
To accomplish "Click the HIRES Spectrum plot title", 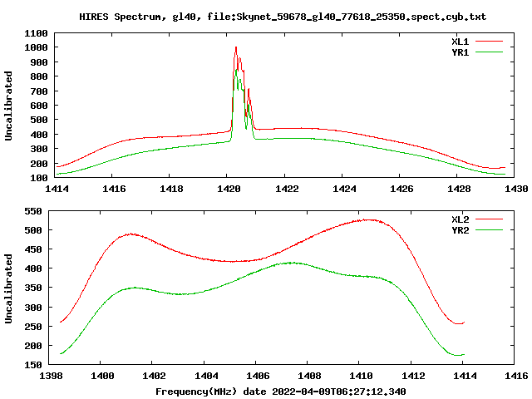I will [283, 17].
